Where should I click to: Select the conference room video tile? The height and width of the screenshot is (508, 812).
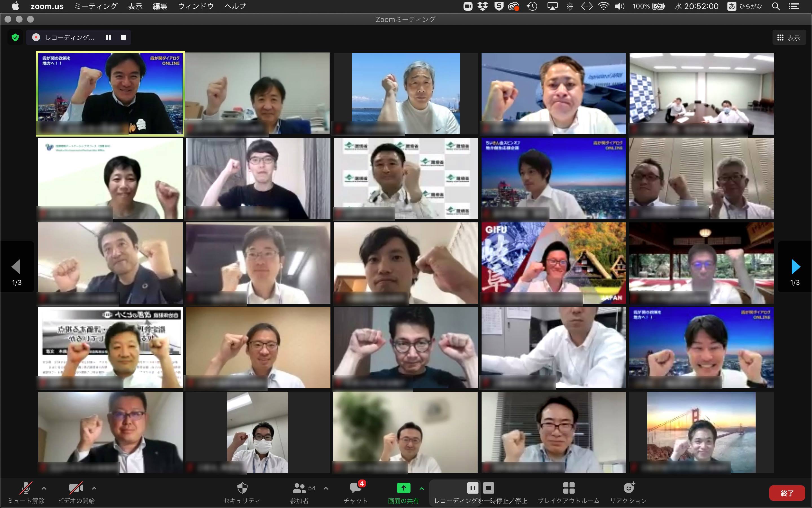tap(701, 94)
